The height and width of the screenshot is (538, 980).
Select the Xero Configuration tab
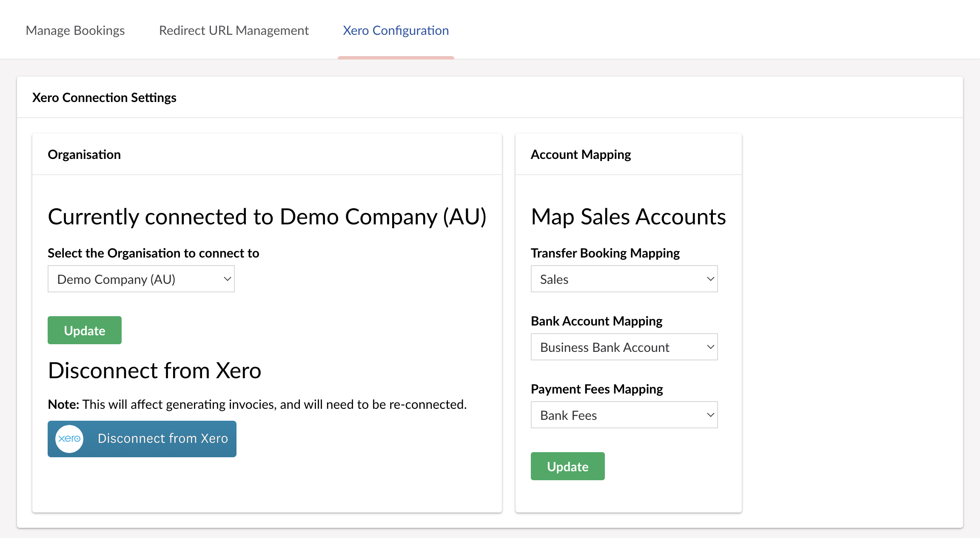tap(396, 31)
